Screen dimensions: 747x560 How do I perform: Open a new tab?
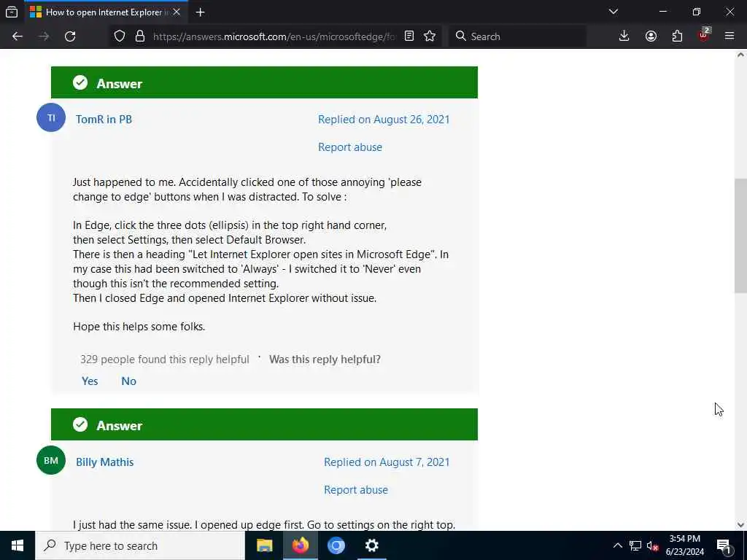(x=200, y=12)
